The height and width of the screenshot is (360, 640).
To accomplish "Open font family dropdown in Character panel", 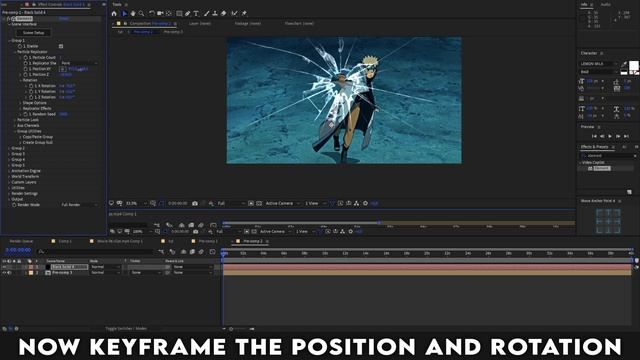I will (x=598, y=64).
